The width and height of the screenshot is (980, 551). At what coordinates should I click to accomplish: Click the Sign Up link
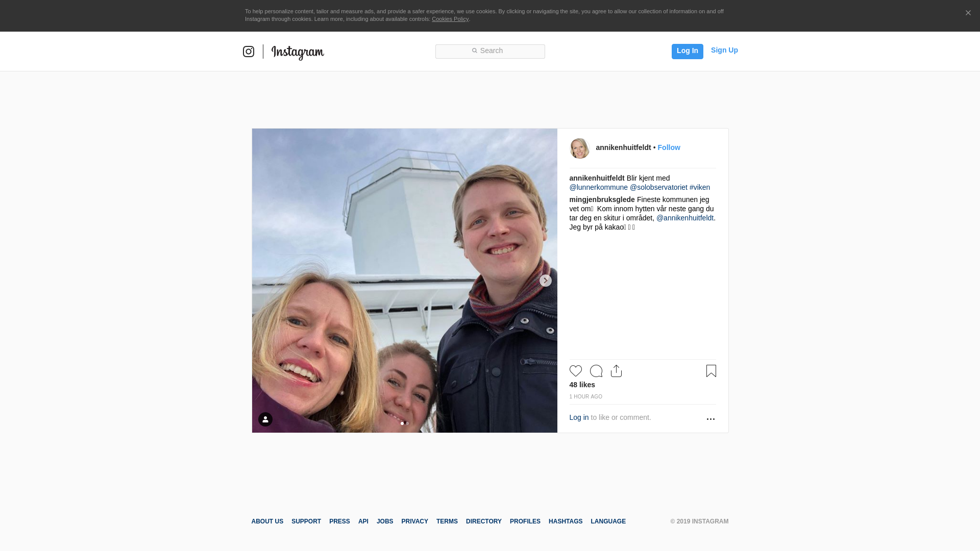pos(724,50)
